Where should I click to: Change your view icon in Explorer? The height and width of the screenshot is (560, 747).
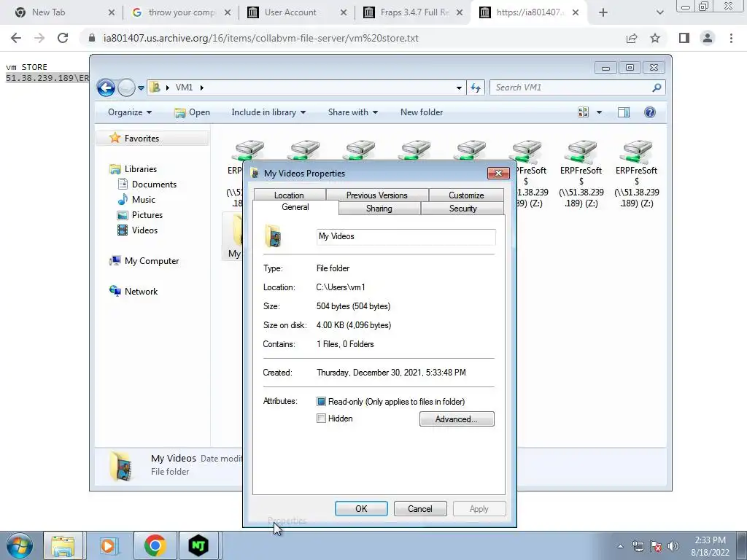click(583, 112)
